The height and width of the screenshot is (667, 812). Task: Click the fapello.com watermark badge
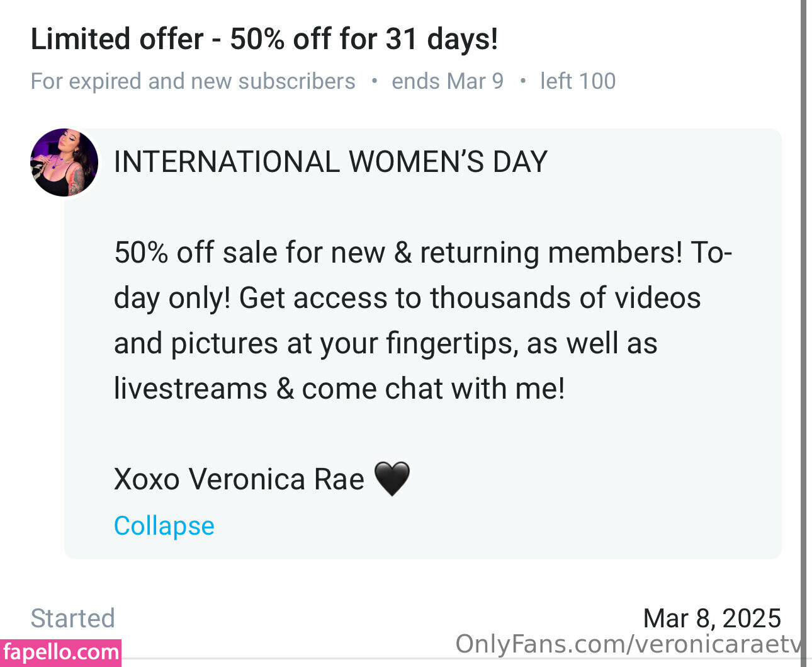(60, 653)
